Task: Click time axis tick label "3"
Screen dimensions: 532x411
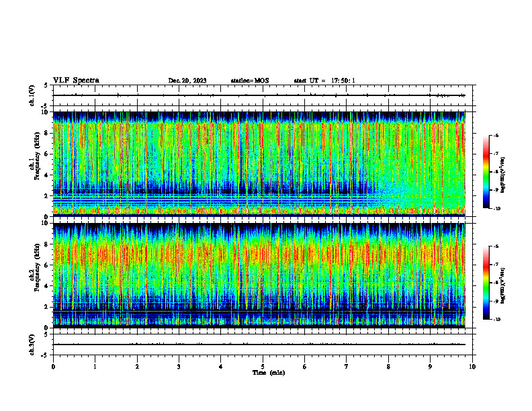Action: 179,367
